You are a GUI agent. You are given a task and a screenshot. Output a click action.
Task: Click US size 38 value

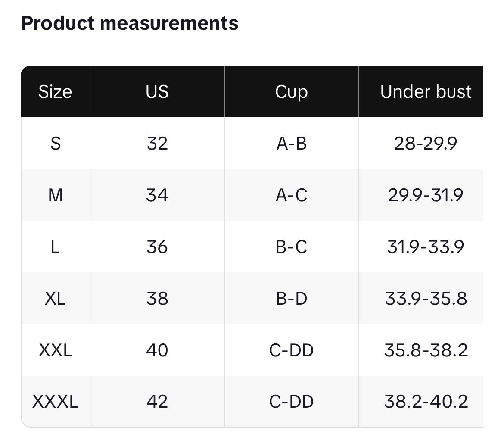pos(157,298)
